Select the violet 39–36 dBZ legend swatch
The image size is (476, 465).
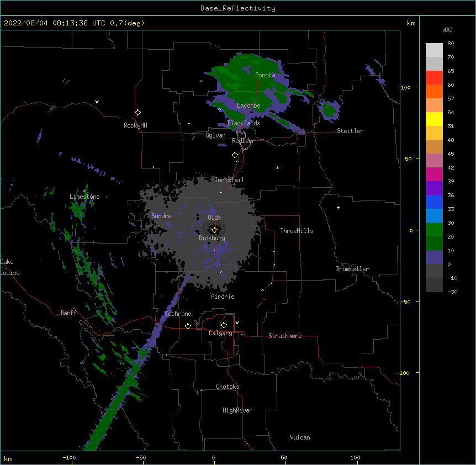coord(434,188)
